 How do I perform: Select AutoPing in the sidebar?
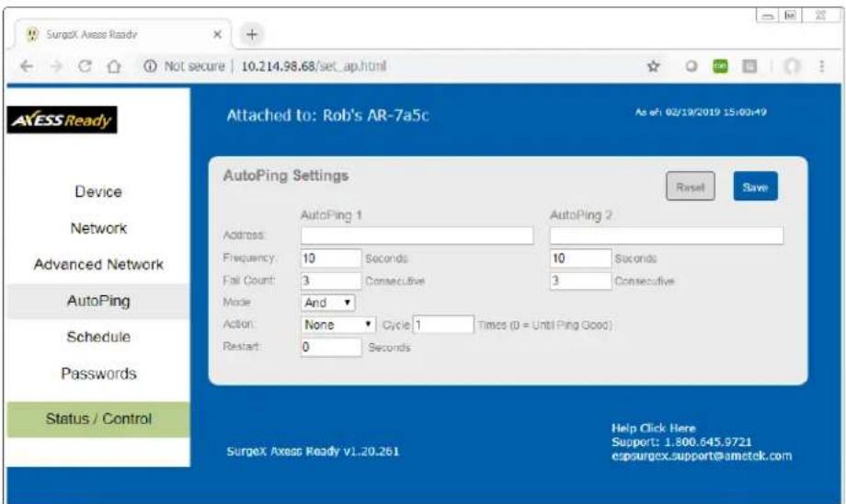tap(98, 301)
